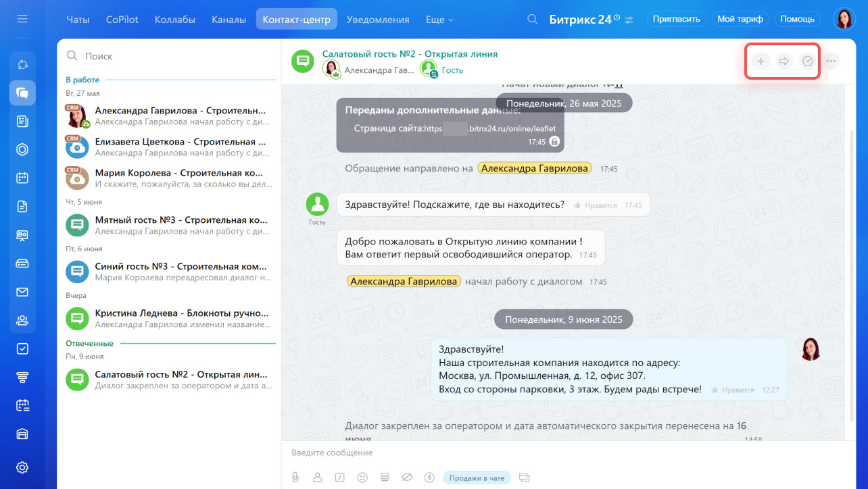
Task: Expand the Еще dropdown menu
Action: click(x=440, y=20)
